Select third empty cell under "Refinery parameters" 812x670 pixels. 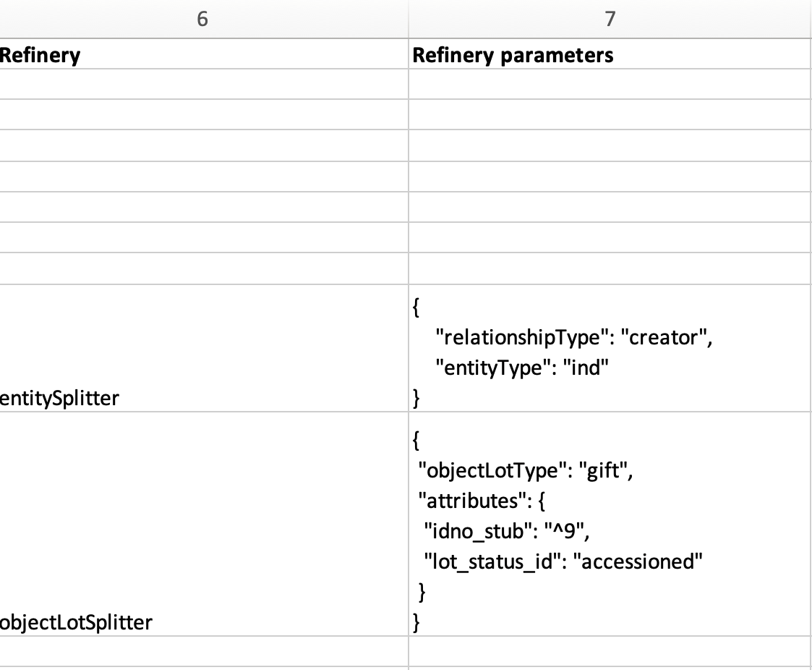coord(610,145)
